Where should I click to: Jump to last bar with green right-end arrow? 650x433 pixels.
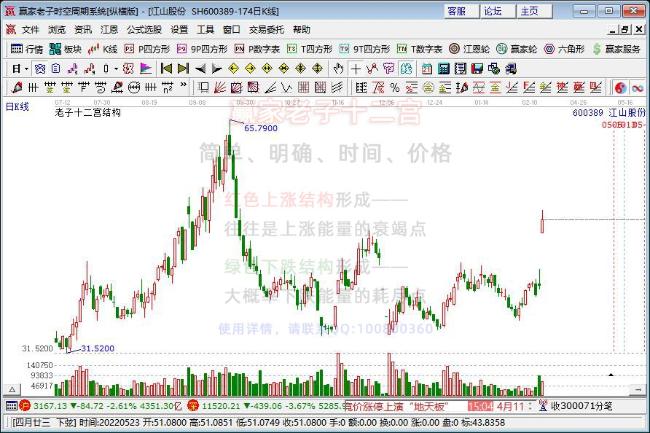tap(183, 68)
